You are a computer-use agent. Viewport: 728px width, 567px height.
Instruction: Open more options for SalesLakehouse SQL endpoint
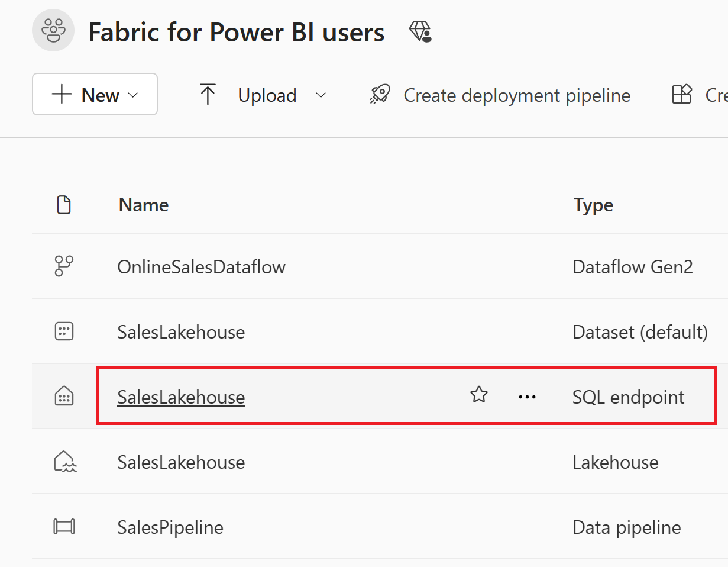tap(527, 397)
